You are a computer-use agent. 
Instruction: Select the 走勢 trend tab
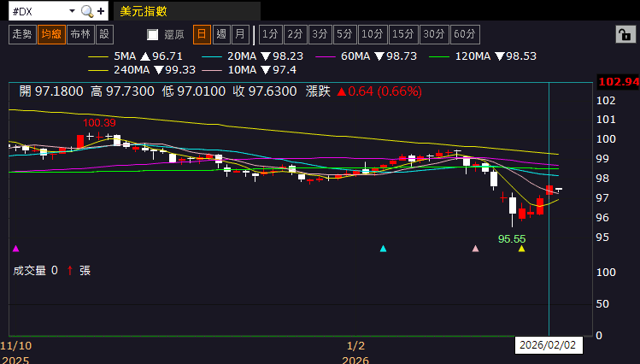[21, 34]
